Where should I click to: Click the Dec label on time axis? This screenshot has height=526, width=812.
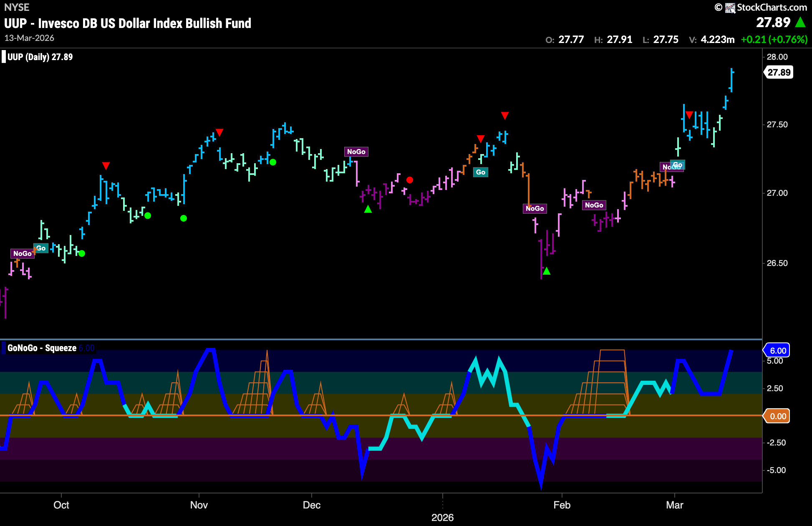[312, 505]
